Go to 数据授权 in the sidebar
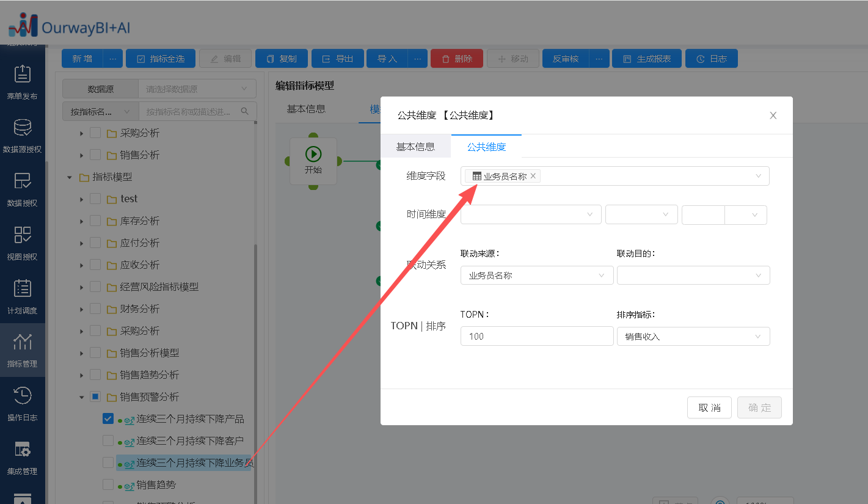Image resolution: width=868 pixels, height=504 pixels. 23,189
